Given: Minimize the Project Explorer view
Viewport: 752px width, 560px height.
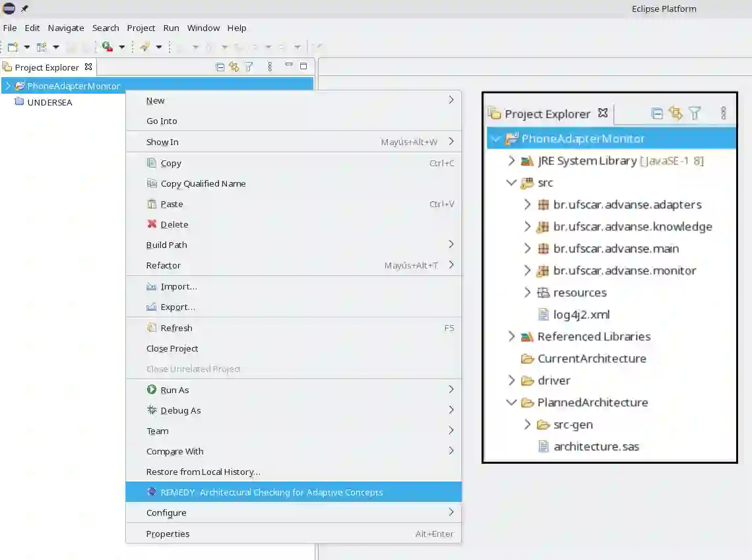Looking at the screenshot, I should click(x=289, y=64).
